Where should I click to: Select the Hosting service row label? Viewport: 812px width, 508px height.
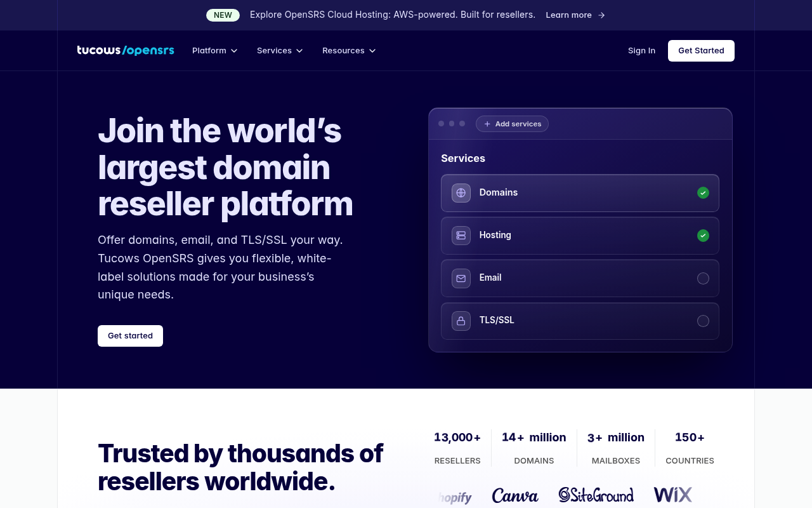click(x=495, y=235)
